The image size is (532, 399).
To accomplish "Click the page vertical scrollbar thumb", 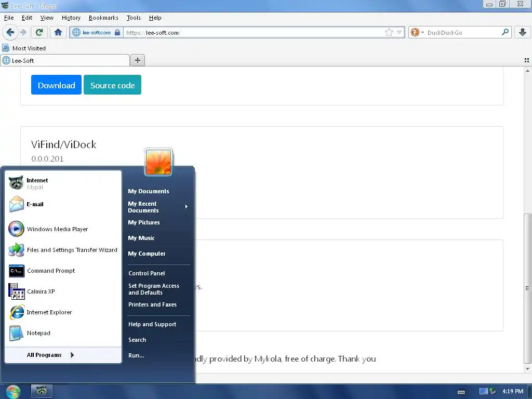I will coord(527,288).
